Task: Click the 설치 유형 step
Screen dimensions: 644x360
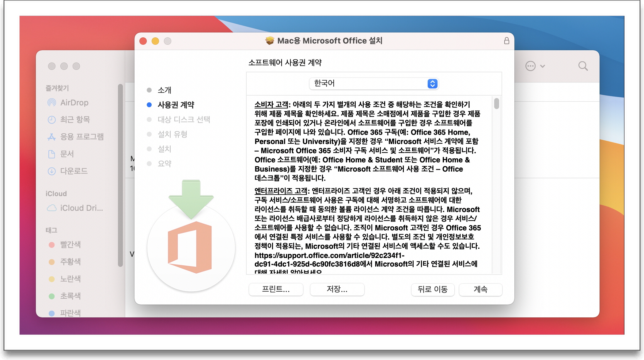Action: point(172,134)
